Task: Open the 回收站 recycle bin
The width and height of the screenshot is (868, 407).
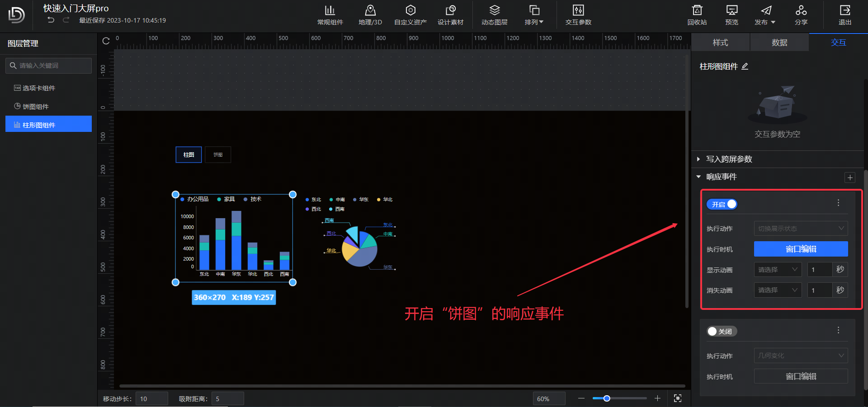Action: click(x=697, y=15)
